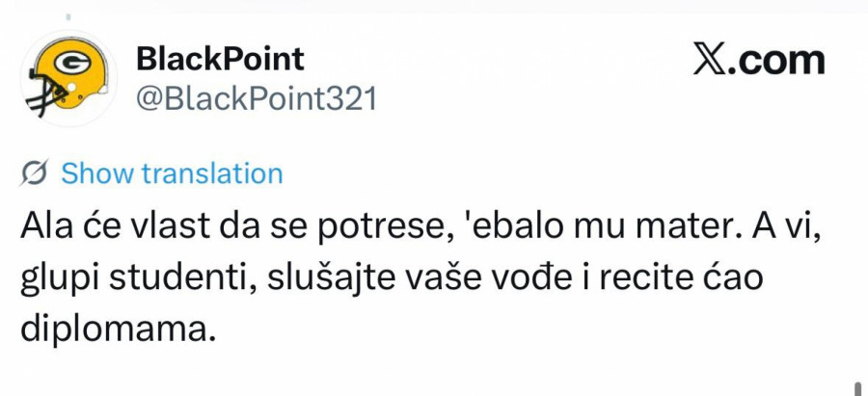The height and width of the screenshot is (396, 868).
Task: Open the @BlackPoint321 handle
Action: click(256, 99)
